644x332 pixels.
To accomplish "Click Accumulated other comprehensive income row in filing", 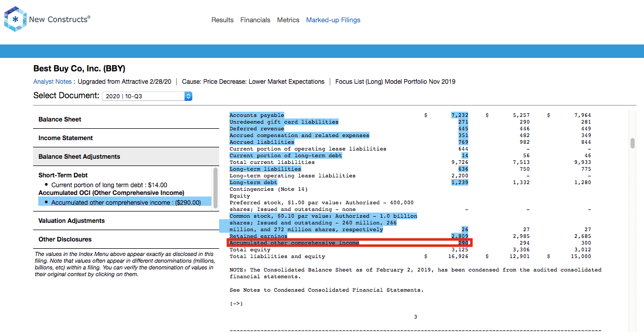I will point(349,243).
